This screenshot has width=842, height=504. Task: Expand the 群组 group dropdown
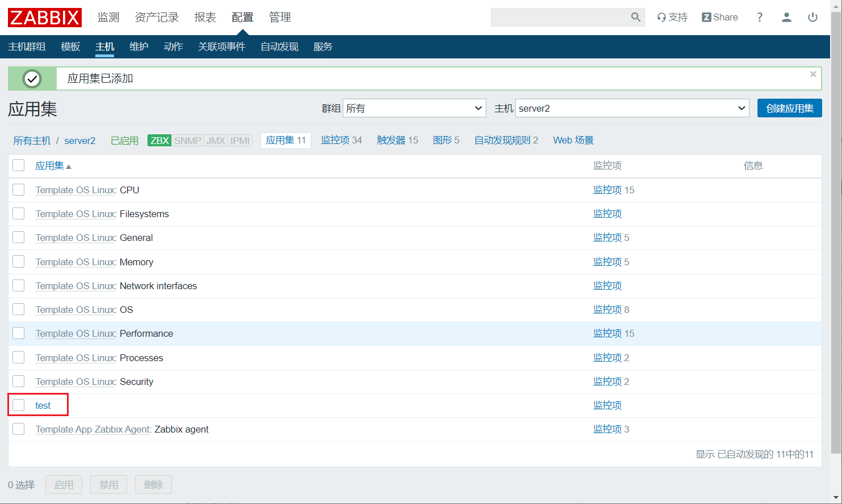414,108
